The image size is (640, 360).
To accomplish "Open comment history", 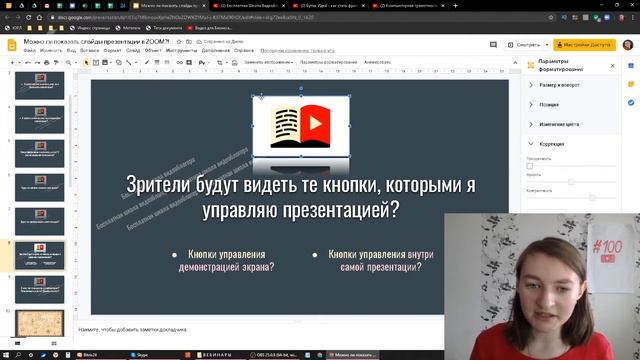I will coord(493,45).
